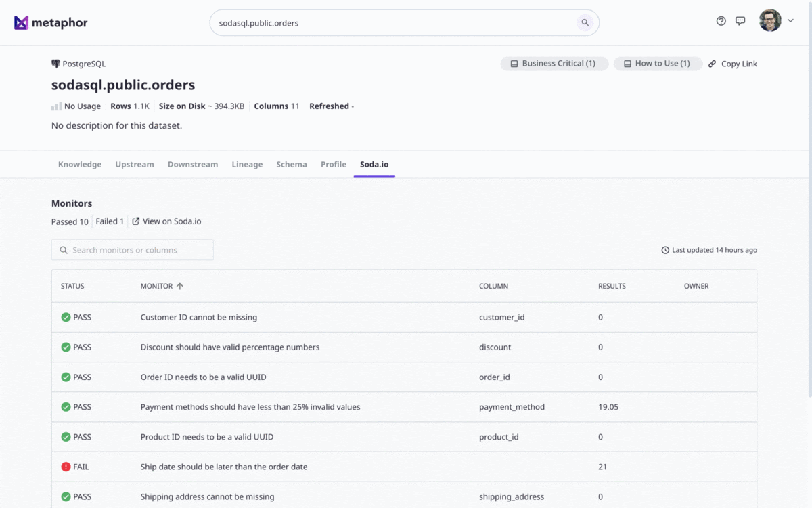
Task: Open the feedback chat bubble icon
Action: 740,21
